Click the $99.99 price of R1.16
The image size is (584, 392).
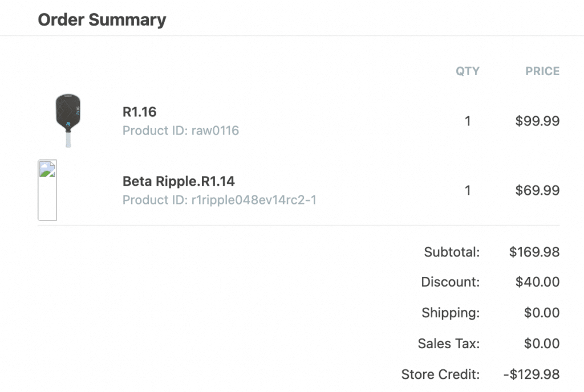[537, 121]
